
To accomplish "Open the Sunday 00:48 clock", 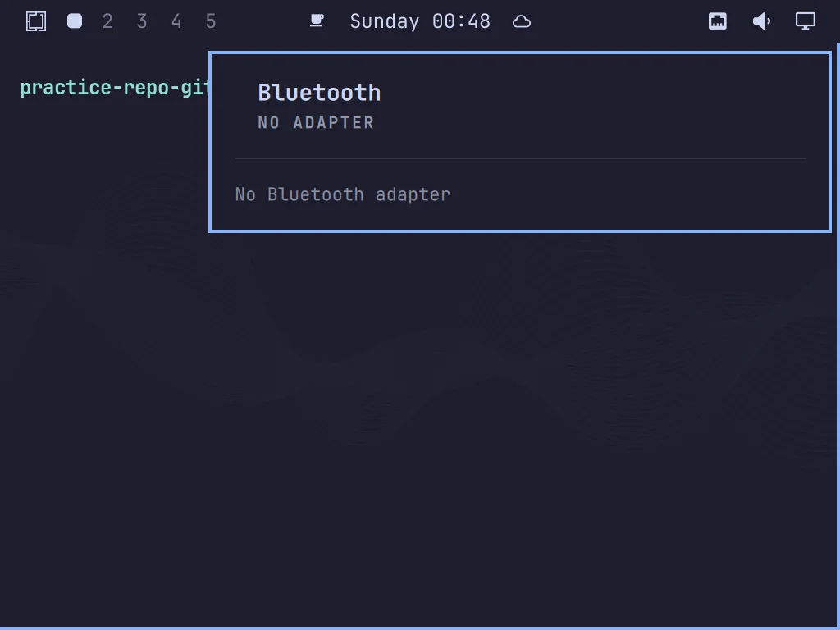I will (420, 21).
